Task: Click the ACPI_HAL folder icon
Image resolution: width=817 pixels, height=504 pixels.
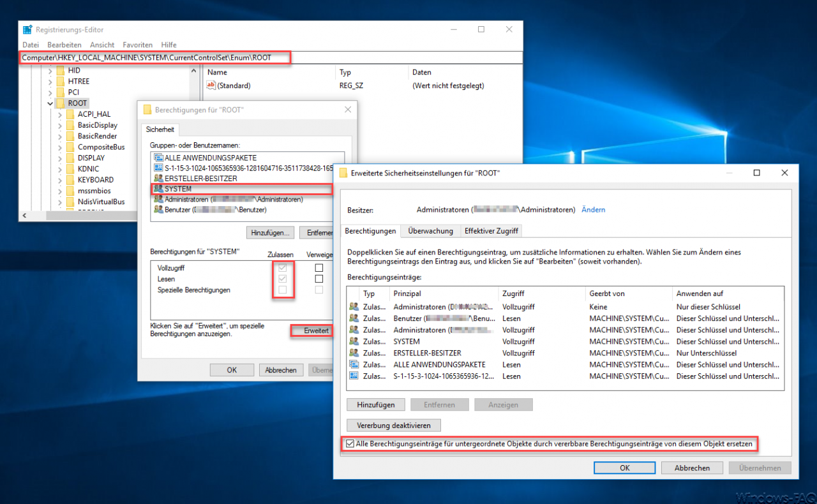Action: tap(70, 114)
